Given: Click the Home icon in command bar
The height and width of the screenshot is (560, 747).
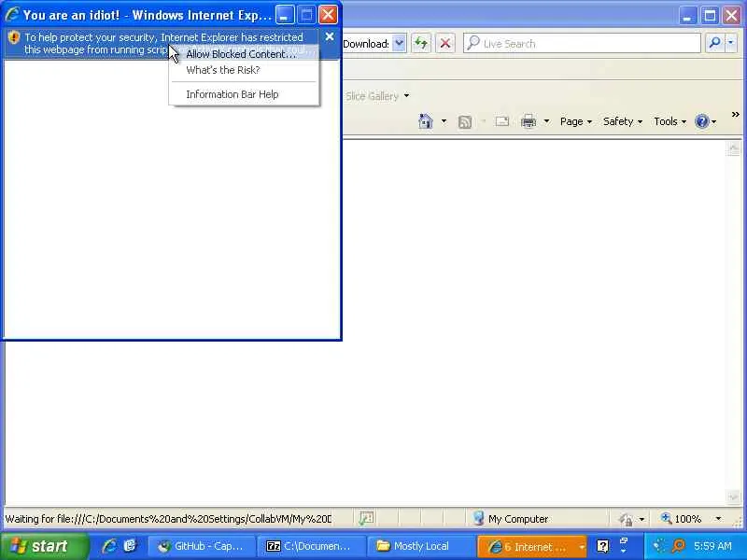Looking at the screenshot, I should click(426, 121).
